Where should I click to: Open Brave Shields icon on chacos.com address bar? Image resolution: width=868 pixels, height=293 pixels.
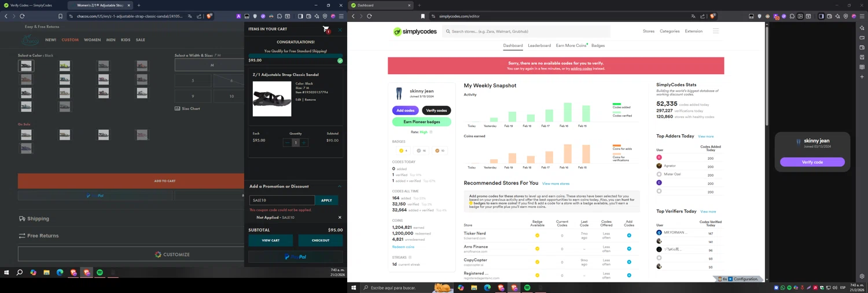209,16
